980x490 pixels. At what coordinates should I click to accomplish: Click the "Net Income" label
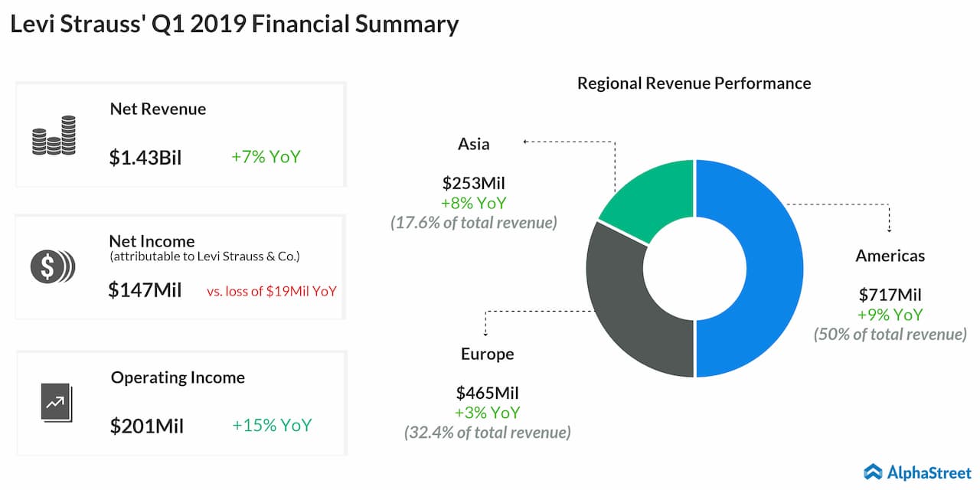(x=152, y=241)
